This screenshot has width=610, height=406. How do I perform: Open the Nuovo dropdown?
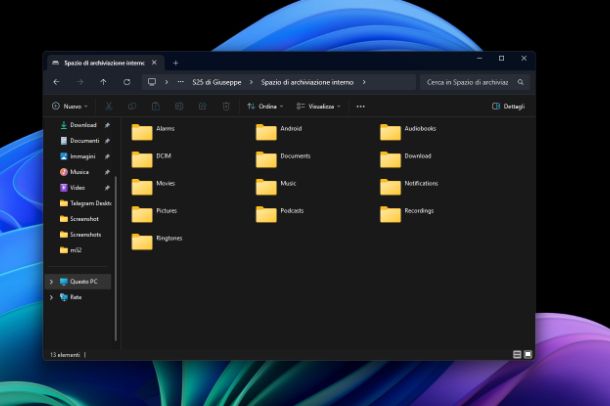point(69,106)
